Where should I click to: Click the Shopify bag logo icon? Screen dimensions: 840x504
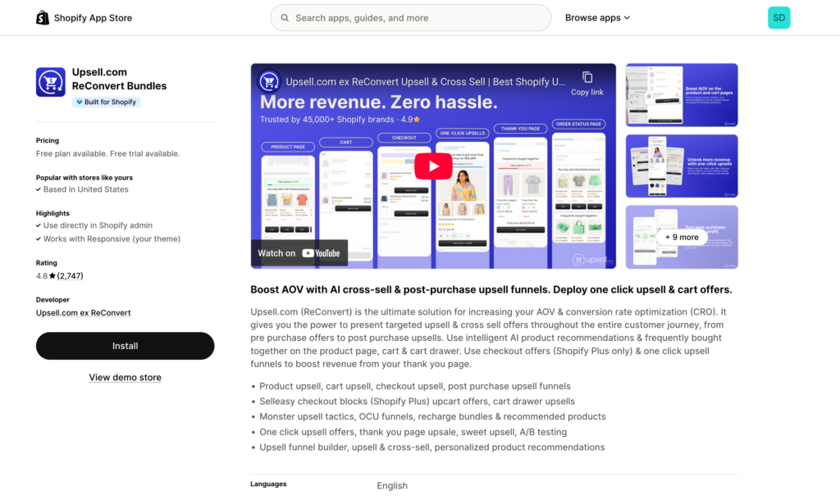point(43,18)
